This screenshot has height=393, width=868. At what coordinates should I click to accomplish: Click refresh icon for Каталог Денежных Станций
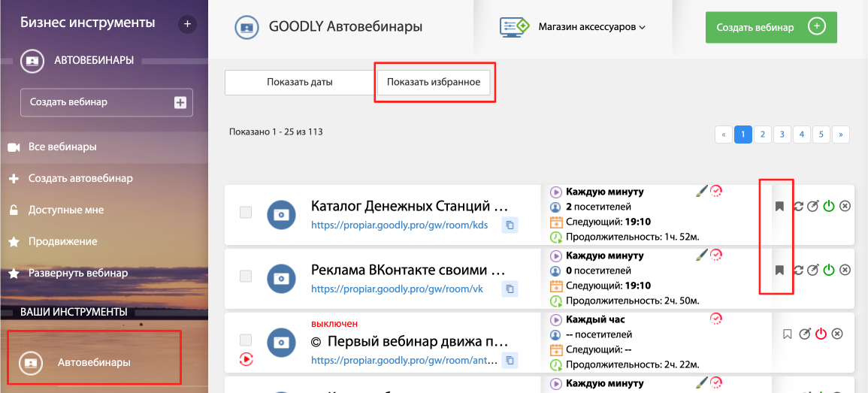[x=798, y=207]
